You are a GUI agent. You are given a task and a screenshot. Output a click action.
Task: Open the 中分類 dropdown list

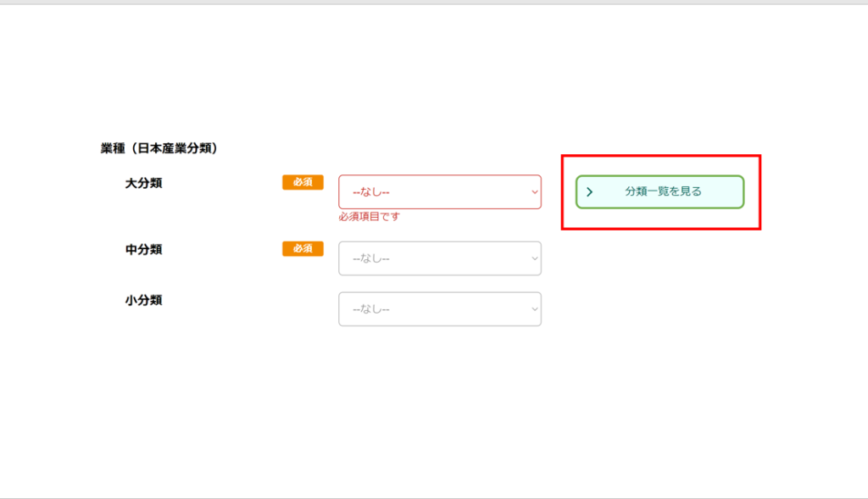point(440,258)
